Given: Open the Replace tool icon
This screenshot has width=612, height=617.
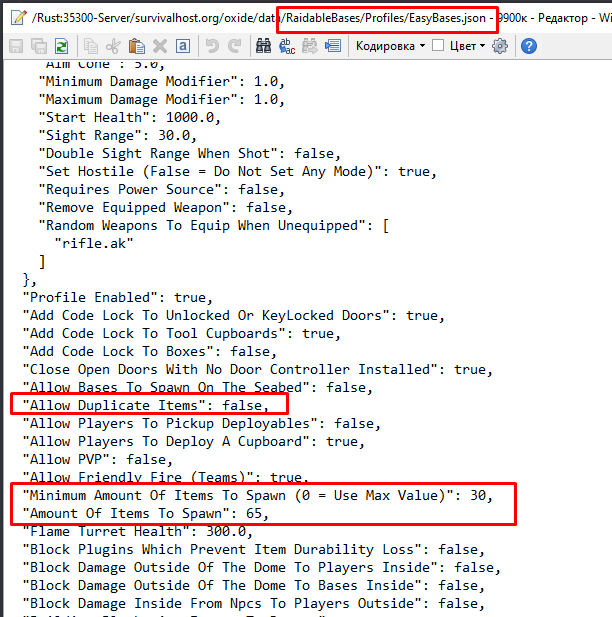Looking at the screenshot, I should pyautogui.click(x=287, y=46).
